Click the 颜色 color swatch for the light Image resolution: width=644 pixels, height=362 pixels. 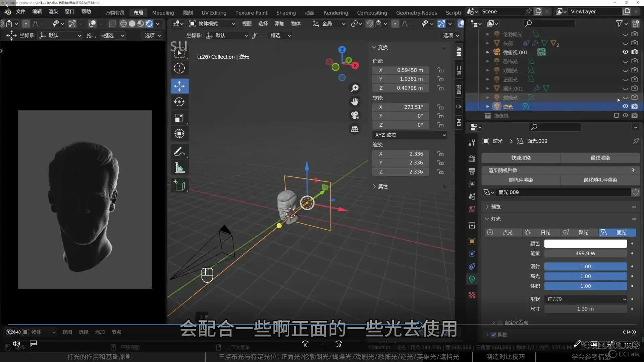point(585,244)
